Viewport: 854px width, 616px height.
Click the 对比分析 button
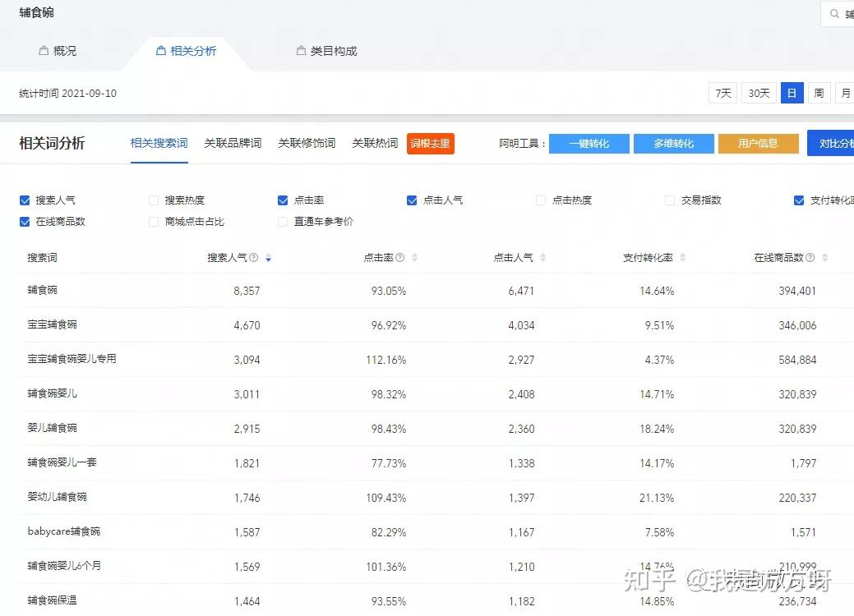(x=831, y=144)
